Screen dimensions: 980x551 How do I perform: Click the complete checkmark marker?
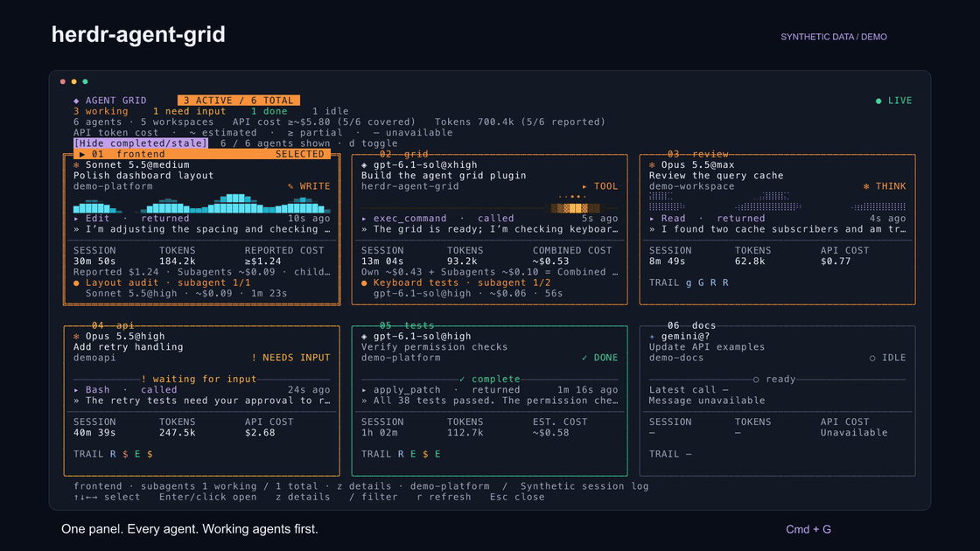489,380
